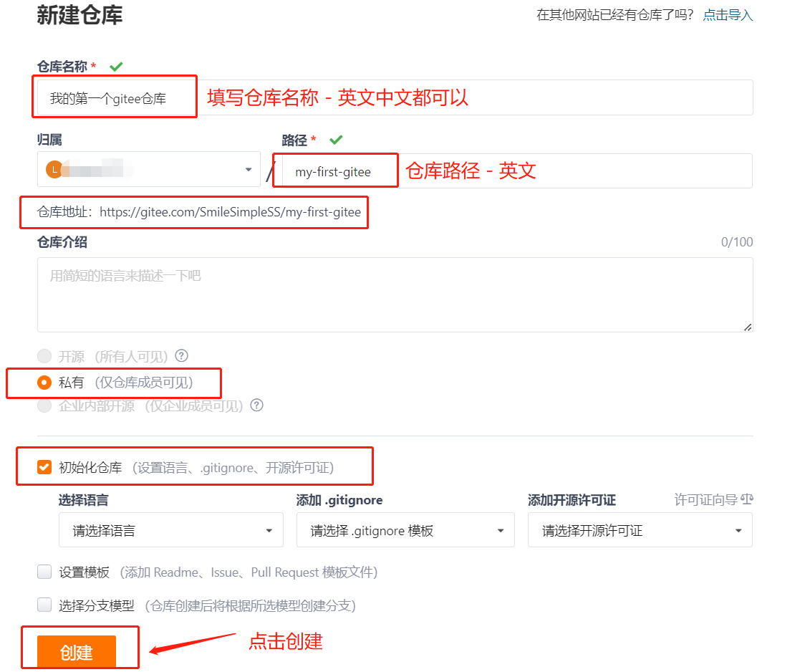Click help icon beside 企业内部开源 option

[256, 405]
